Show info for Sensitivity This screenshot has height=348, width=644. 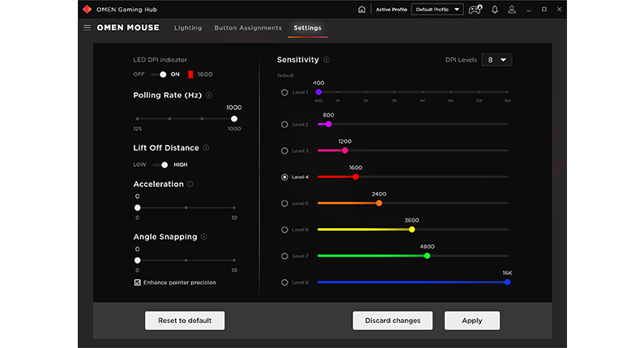point(326,60)
